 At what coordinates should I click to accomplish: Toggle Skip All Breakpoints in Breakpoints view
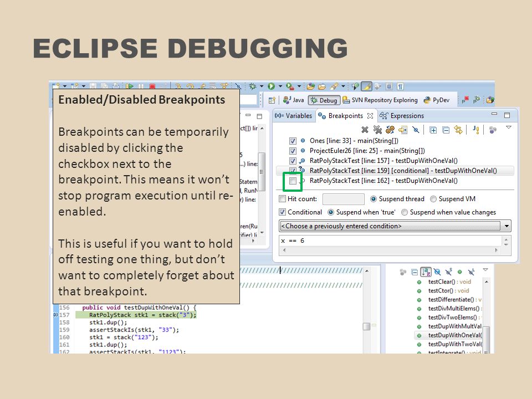(416, 130)
